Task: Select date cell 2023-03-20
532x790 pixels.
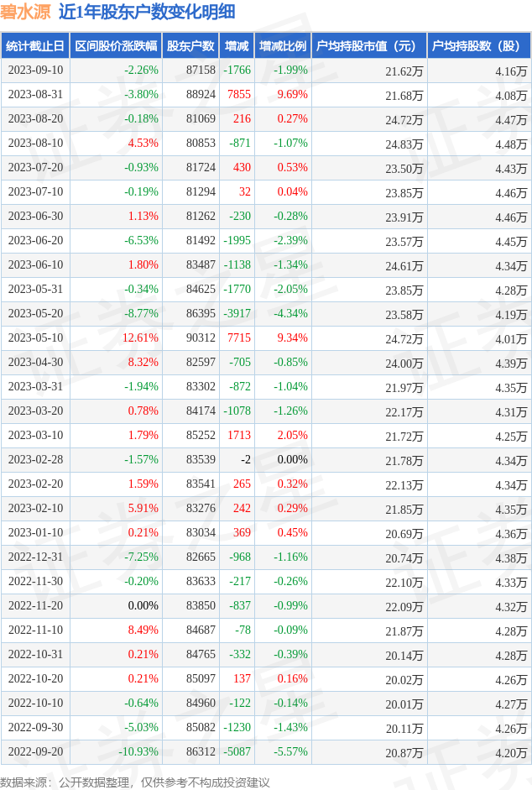Action: pos(36,411)
